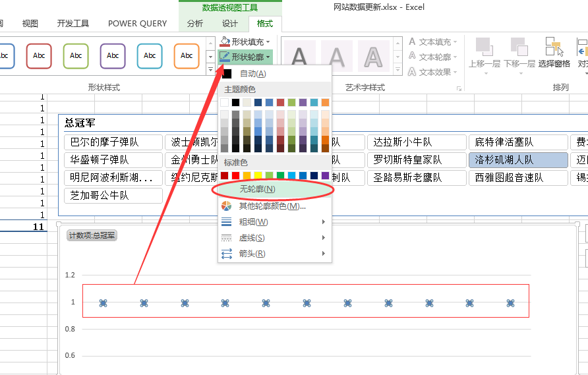Open the 形状填充 shape fill menu

(x=245, y=42)
